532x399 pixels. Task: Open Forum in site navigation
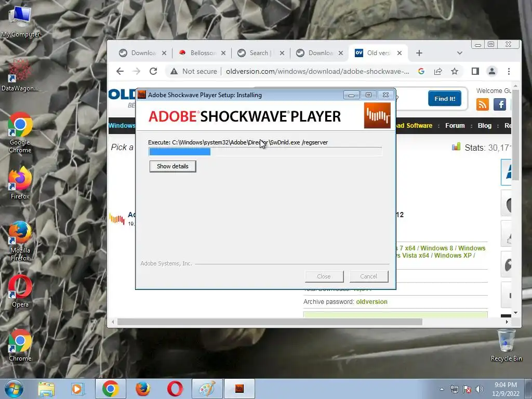[x=455, y=126]
